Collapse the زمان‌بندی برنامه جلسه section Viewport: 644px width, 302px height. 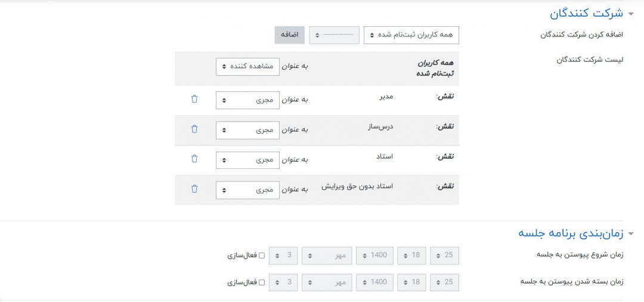[x=630, y=233]
